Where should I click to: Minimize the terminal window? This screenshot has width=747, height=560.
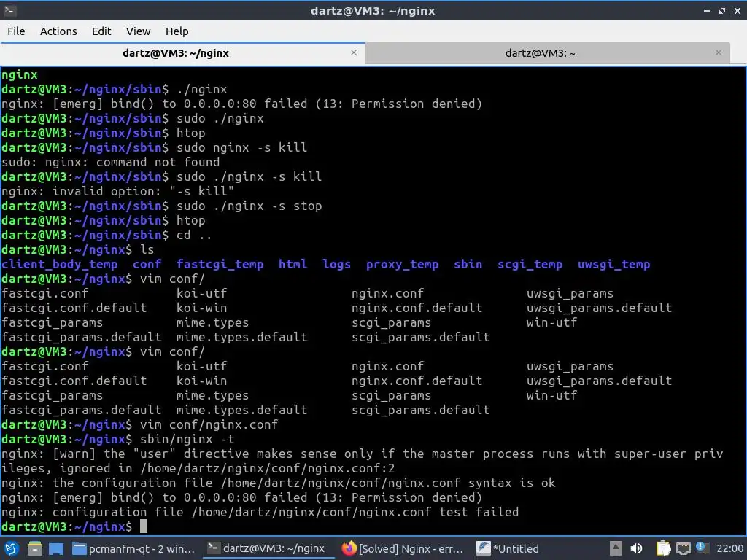(706, 10)
